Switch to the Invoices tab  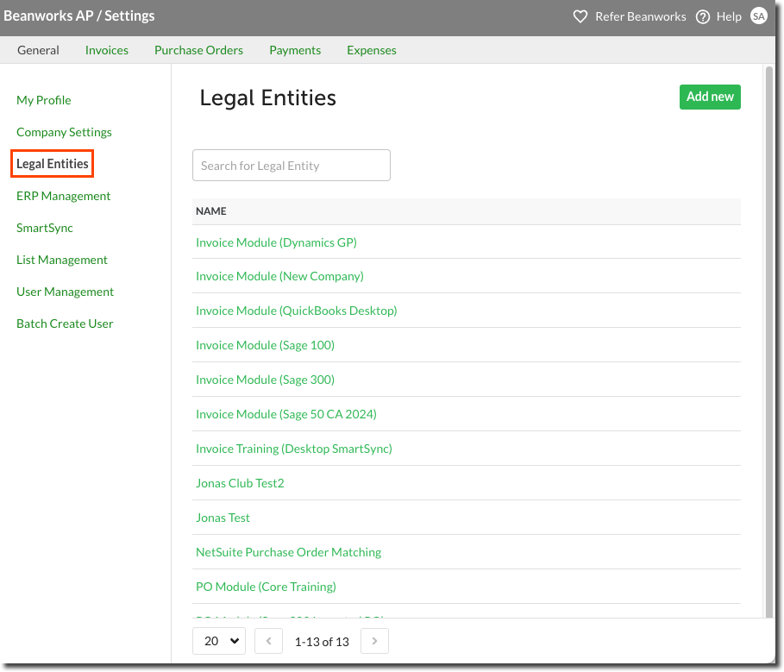click(106, 50)
